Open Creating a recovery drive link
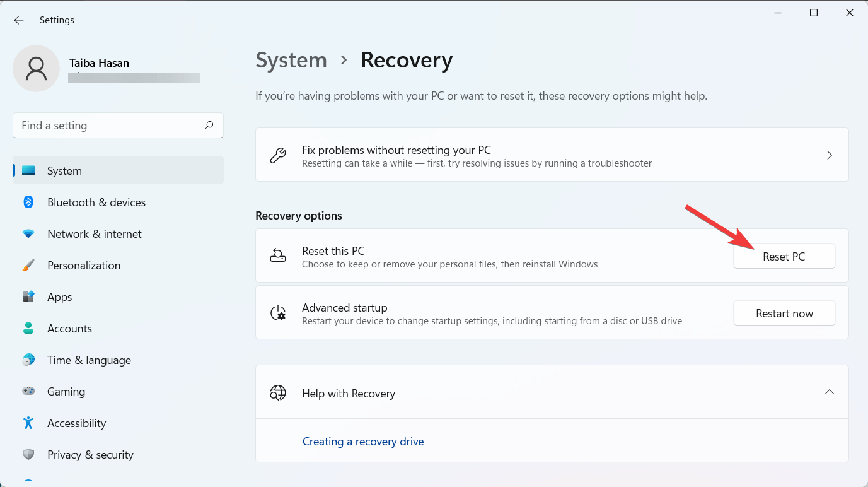Screen dimensions: 868x487 coord(363,442)
